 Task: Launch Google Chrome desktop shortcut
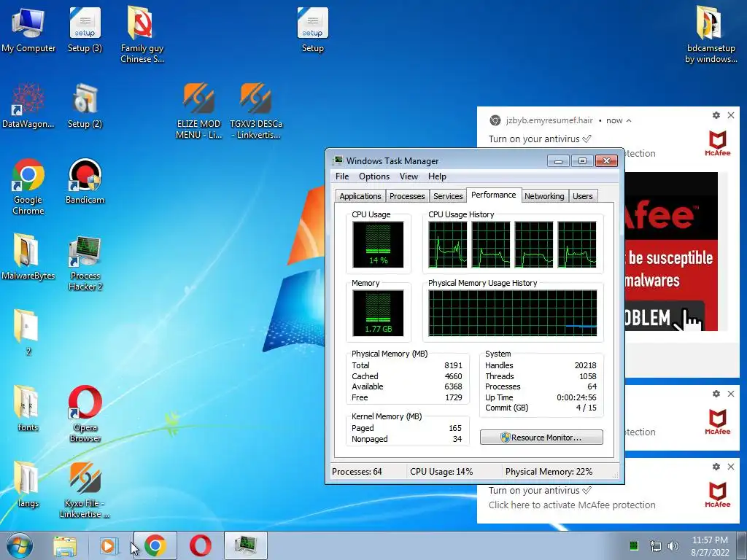point(28,187)
